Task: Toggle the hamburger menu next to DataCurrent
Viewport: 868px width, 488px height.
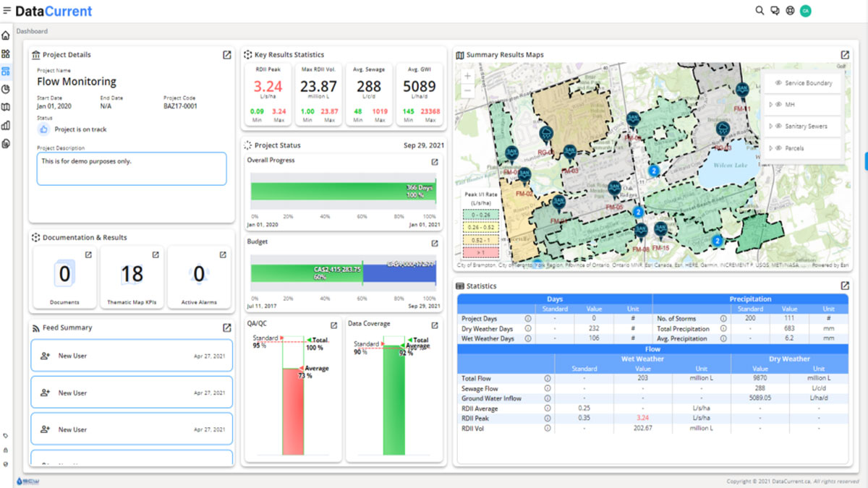Action: (x=7, y=11)
